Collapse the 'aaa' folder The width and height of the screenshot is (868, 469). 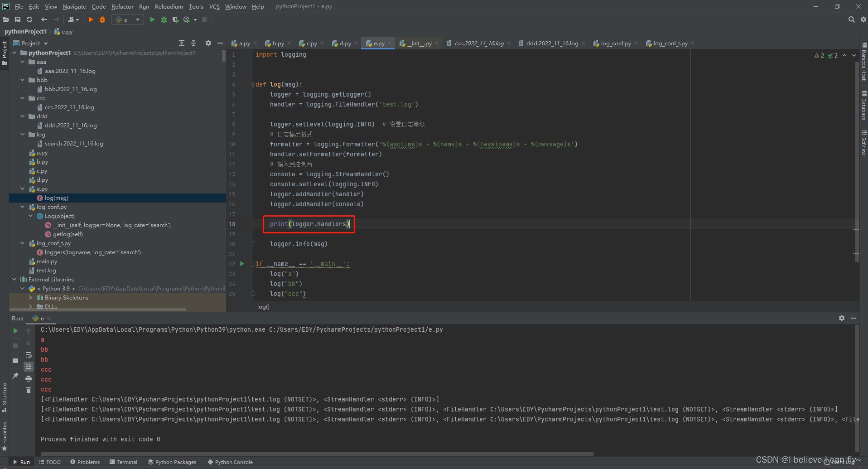pyautogui.click(x=23, y=62)
